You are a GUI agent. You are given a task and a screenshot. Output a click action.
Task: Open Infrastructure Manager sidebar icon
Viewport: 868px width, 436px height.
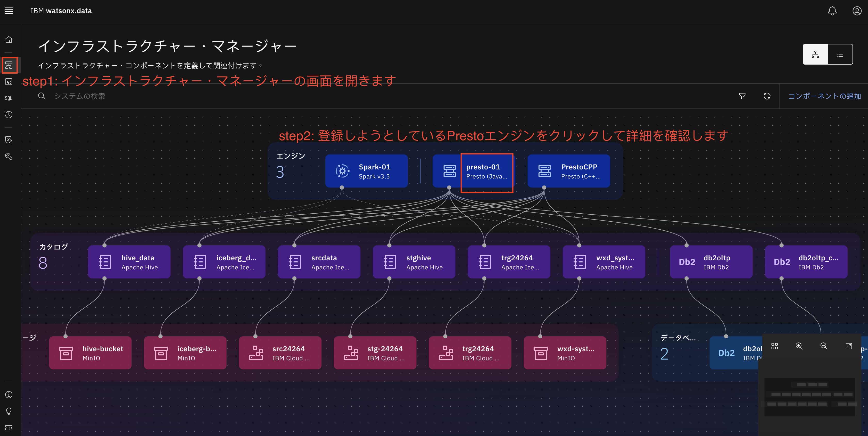tap(9, 65)
